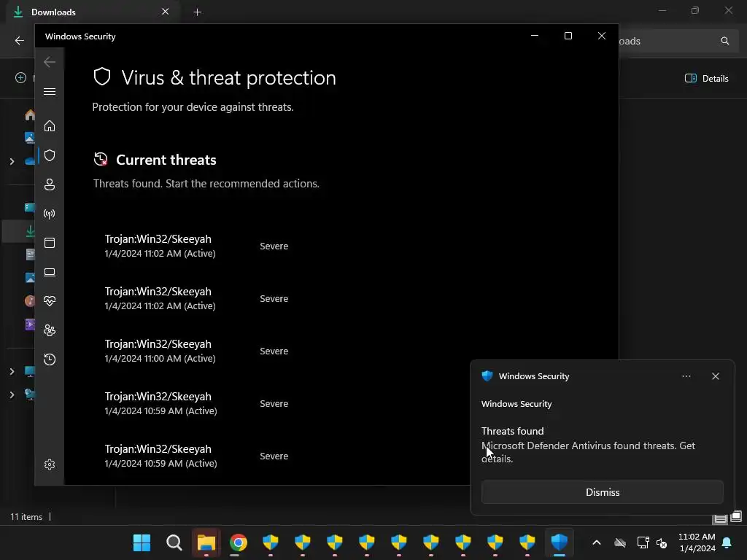Go back in File Explorer
747x560 pixels.
20,41
